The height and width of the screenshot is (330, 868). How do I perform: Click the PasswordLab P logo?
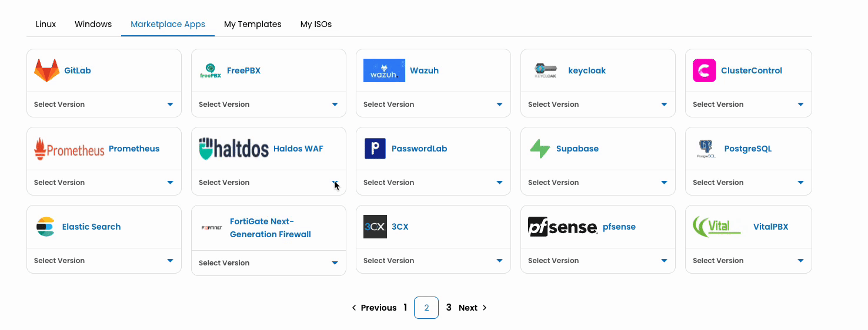(375, 149)
